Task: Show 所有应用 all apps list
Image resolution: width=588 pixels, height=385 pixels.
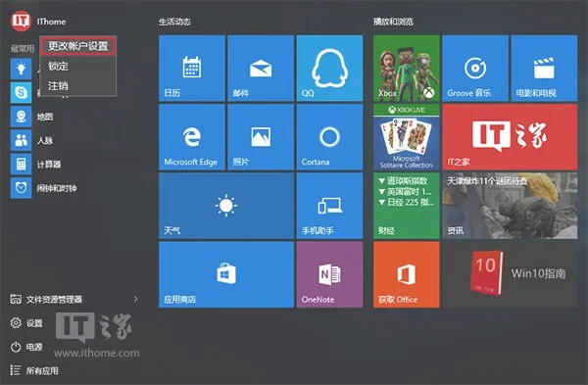Action: 34,370
